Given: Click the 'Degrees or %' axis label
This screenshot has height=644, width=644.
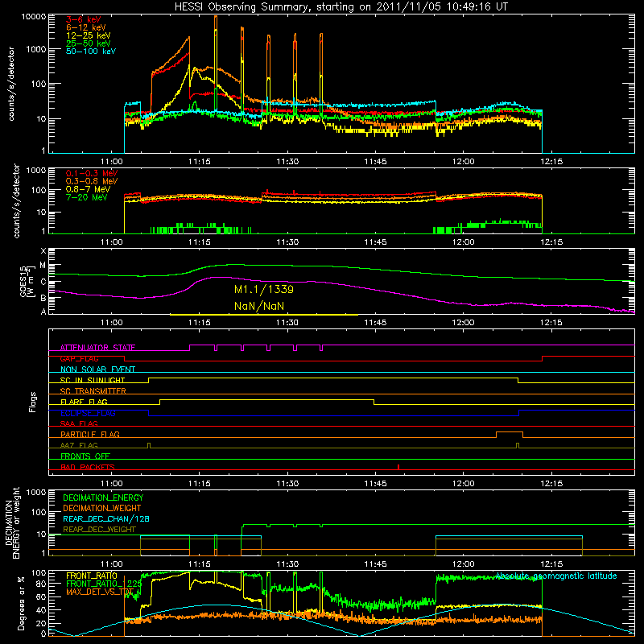Looking at the screenshot, I should [21, 604].
